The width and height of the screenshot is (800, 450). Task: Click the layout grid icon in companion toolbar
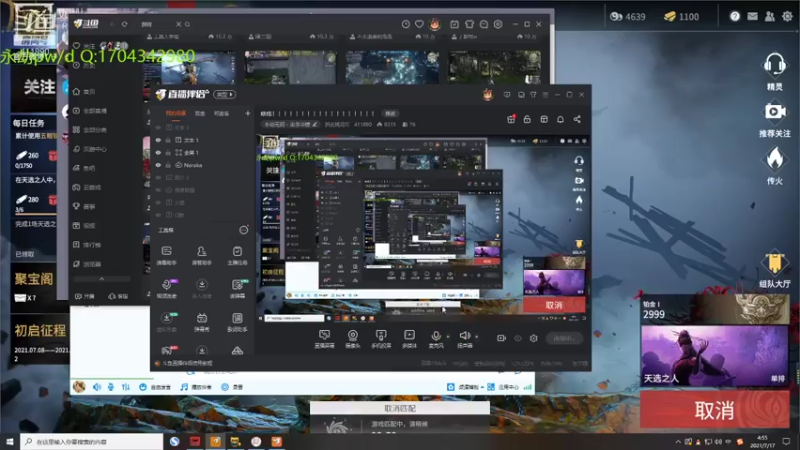pyautogui.click(x=544, y=119)
